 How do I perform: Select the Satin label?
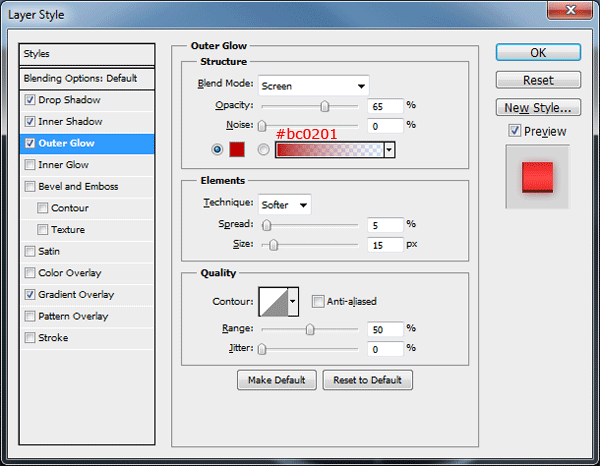coord(49,251)
